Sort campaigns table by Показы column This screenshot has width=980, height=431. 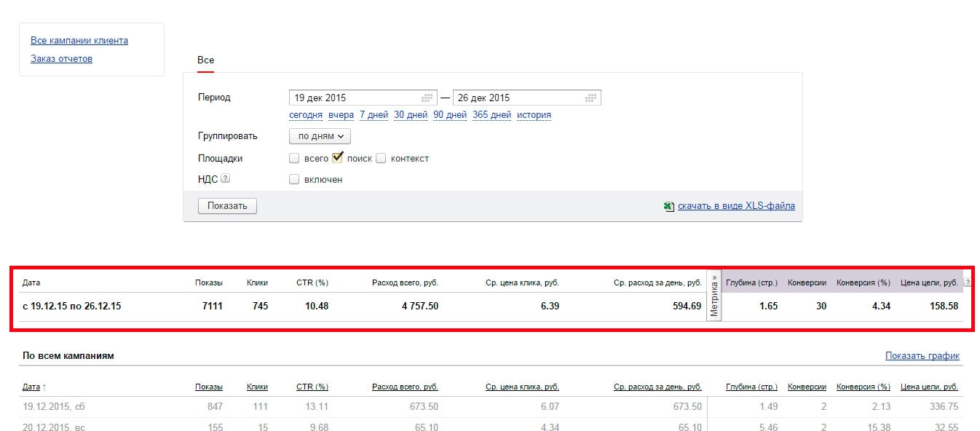(x=209, y=387)
